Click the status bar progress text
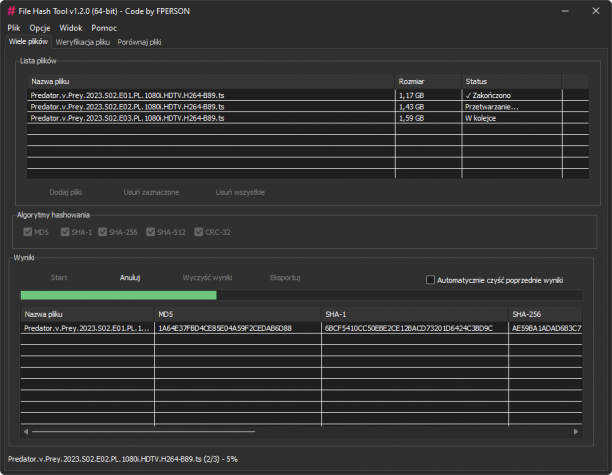The width and height of the screenshot is (612, 475). (123, 459)
